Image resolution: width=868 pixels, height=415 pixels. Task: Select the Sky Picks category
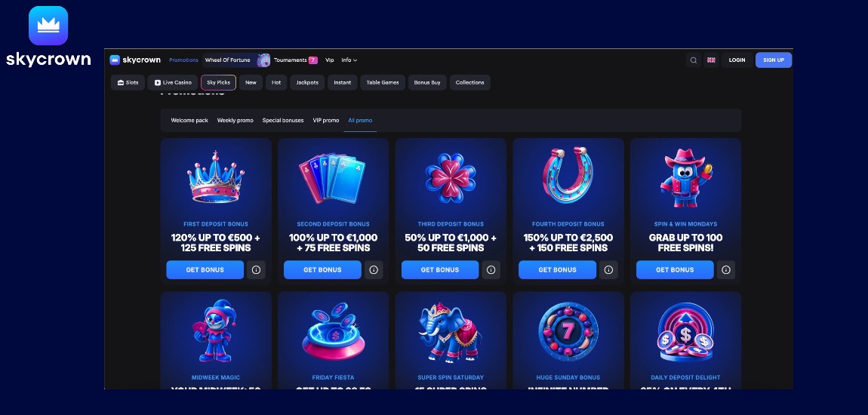pos(219,82)
